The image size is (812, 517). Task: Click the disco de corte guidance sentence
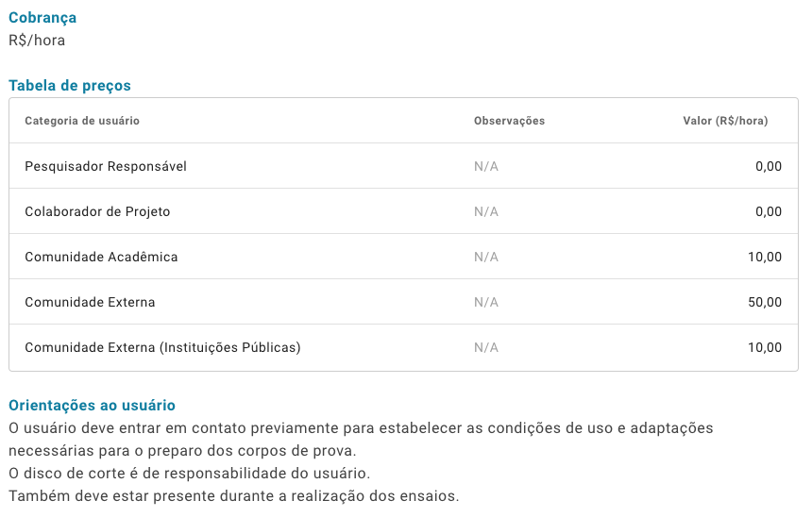tap(190, 474)
